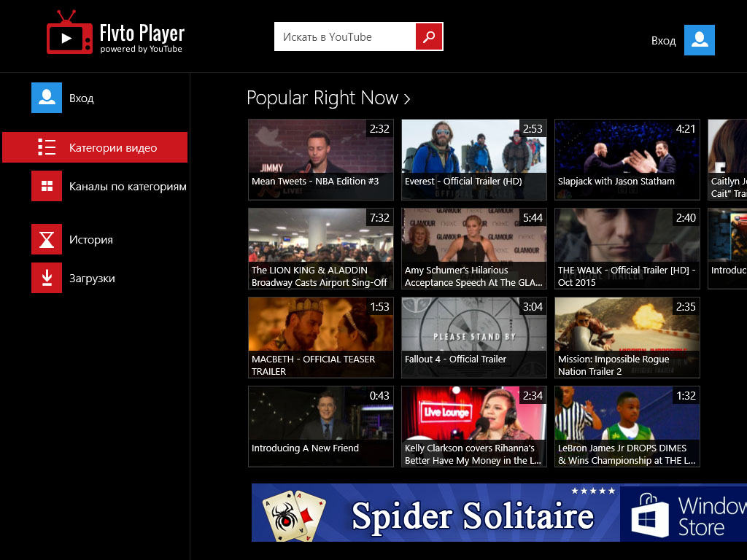Click the 4:21 duration badge on Slapjack

click(686, 128)
